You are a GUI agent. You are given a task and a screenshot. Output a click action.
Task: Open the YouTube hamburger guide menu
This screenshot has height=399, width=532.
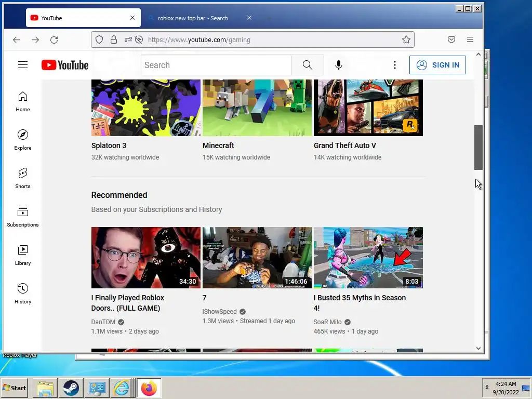(23, 65)
